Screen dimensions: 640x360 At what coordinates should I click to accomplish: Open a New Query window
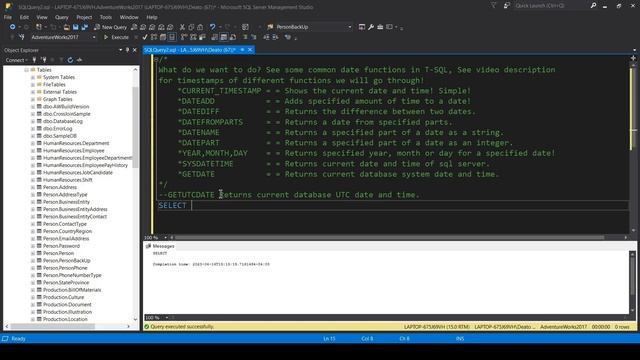click(x=111, y=27)
